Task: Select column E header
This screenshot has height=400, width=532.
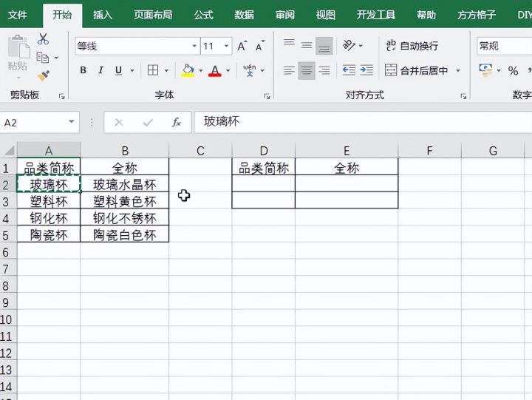Action: [x=347, y=150]
